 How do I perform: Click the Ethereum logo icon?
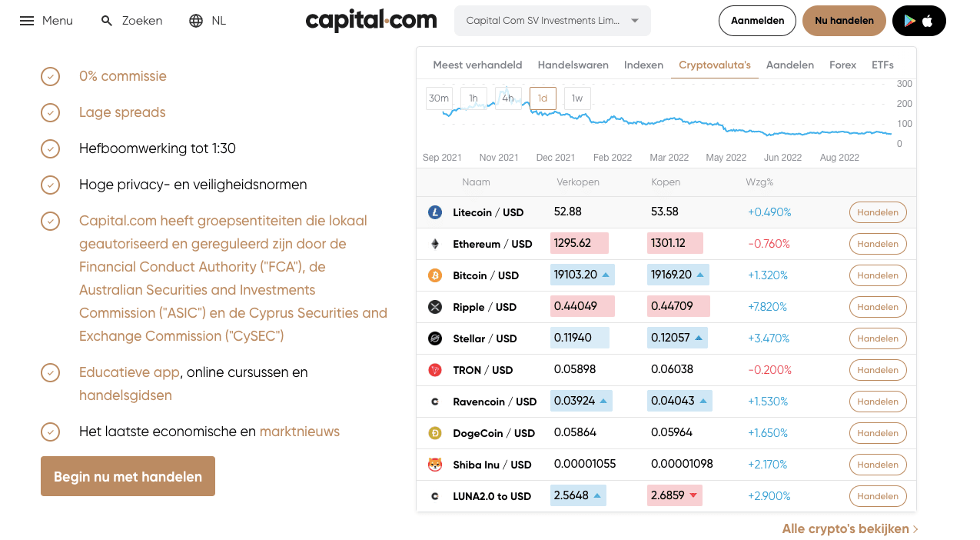click(435, 244)
